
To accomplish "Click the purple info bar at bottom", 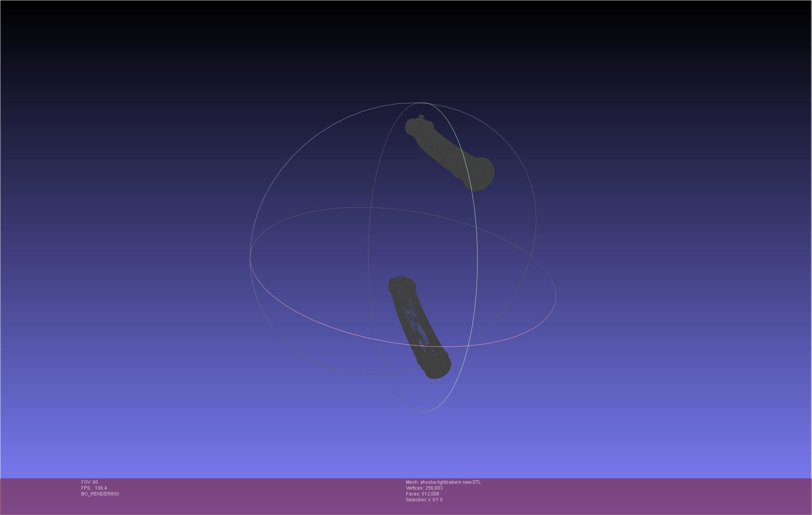I will (x=625, y=496).
